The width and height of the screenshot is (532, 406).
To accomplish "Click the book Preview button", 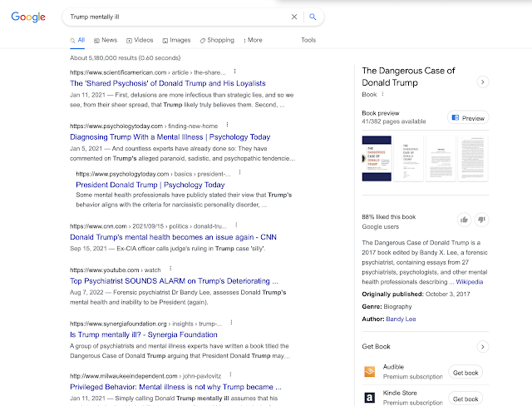I will 468,118.
